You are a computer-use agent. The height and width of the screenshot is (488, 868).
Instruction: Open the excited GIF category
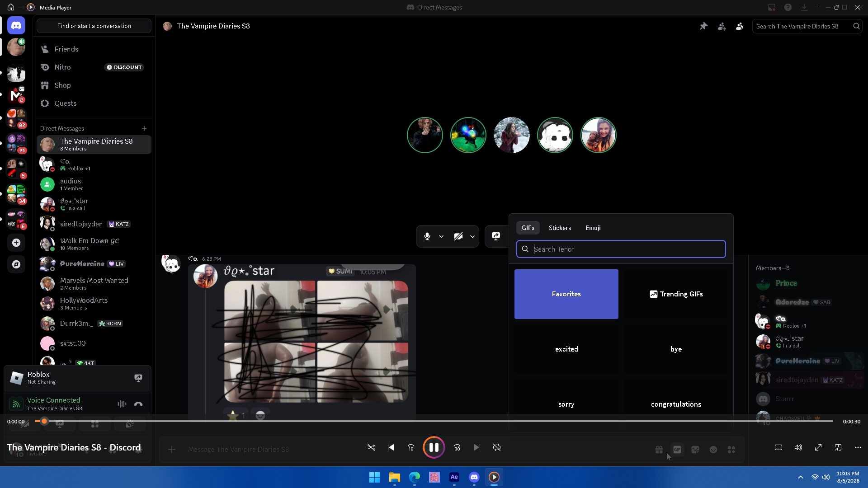(x=566, y=349)
